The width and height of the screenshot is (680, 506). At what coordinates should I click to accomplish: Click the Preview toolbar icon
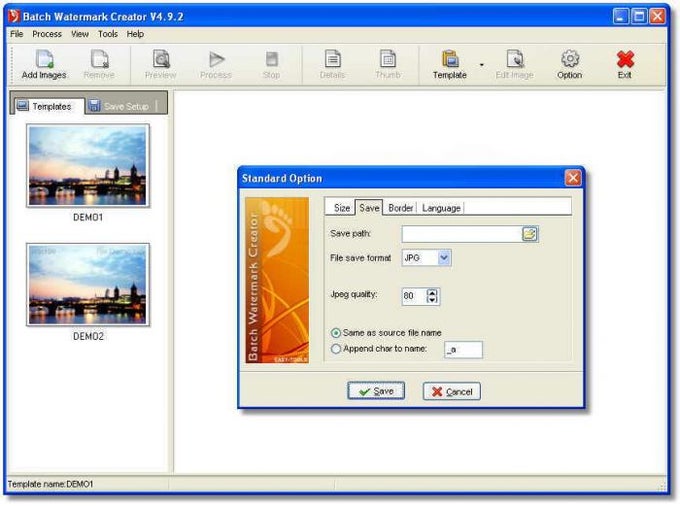161,59
